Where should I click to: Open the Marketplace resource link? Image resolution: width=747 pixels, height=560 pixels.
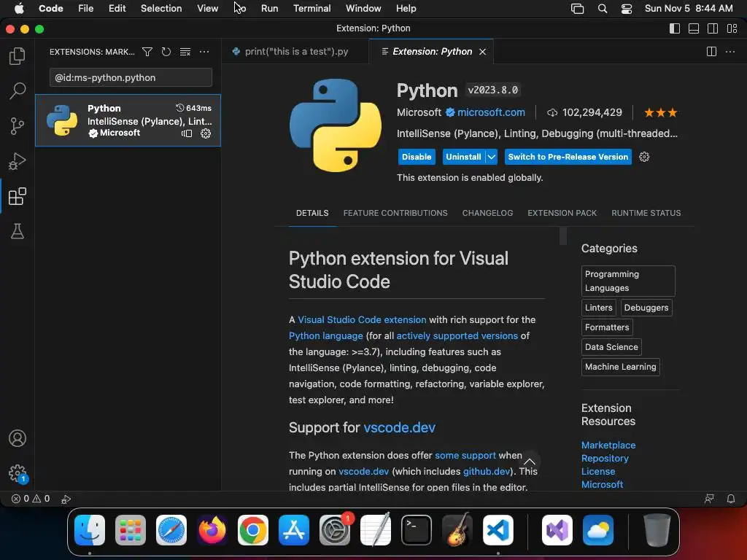click(x=608, y=445)
